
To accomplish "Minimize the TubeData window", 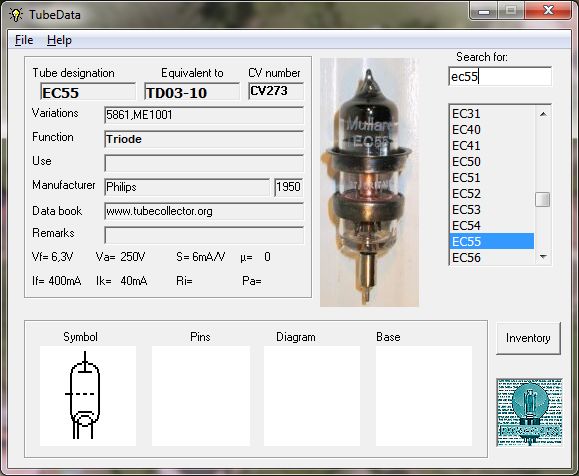I will point(484,11).
